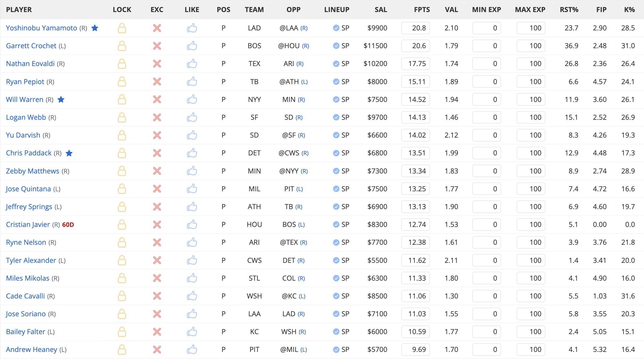Image resolution: width=644 pixels, height=359 pixels.
Task: Click Cade Cavalli's 31.6 K% cell
Action: point(628,296)
